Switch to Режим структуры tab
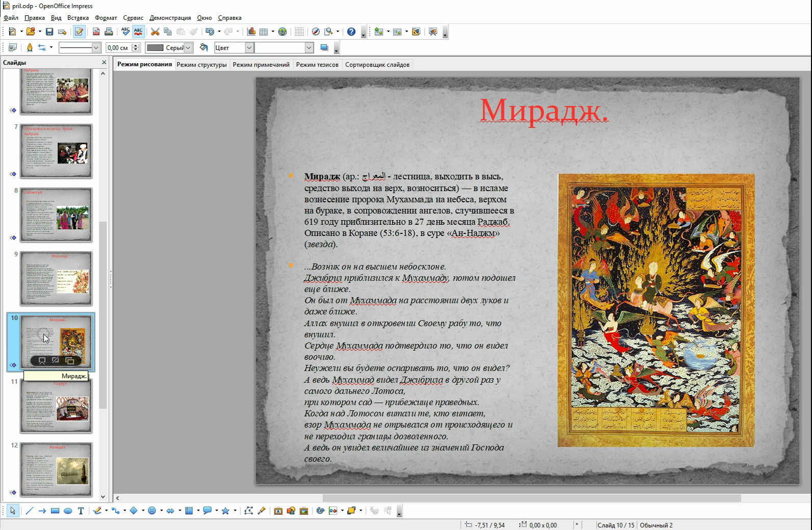This screenshot has height=530, width=812. click(x=201, y=65)
